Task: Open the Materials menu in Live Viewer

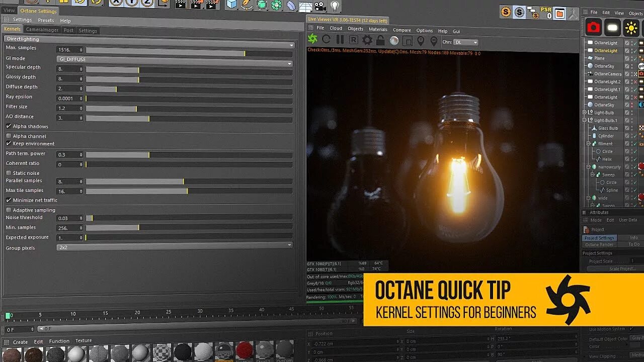Action: [x=378, y=29]
